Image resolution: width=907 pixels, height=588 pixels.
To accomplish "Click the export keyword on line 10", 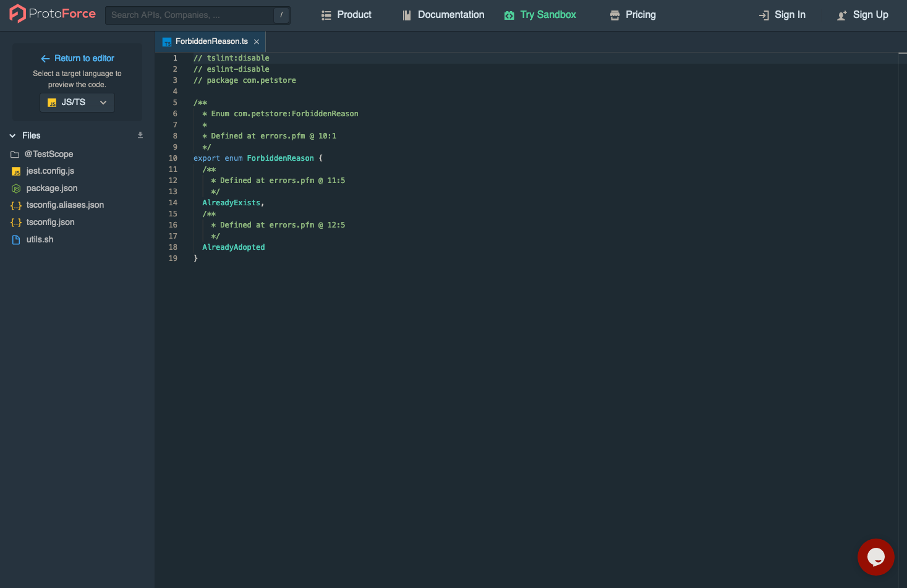I will click(x=207, y=158).
